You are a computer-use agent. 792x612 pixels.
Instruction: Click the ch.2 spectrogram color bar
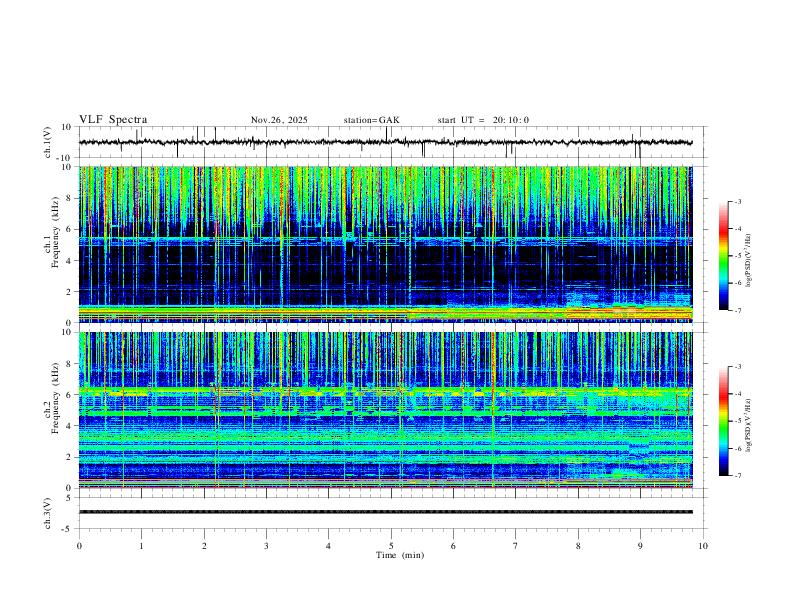724,421
